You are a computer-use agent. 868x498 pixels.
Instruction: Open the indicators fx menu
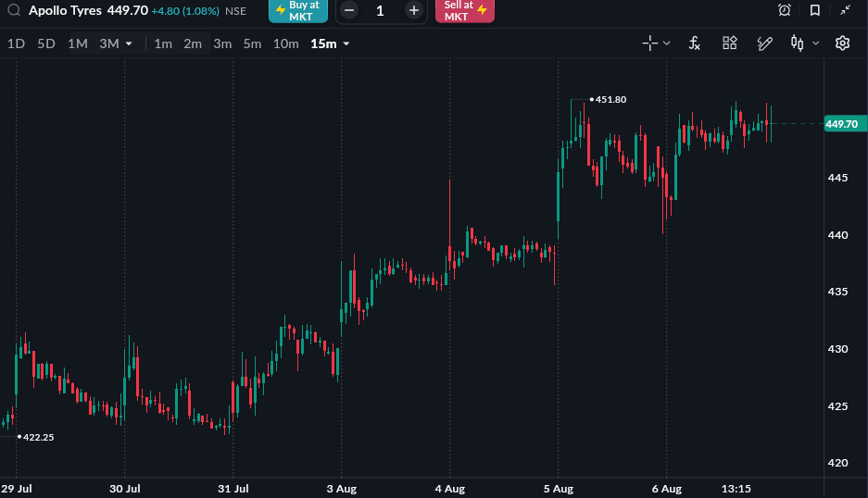click(x=694, y=44)
